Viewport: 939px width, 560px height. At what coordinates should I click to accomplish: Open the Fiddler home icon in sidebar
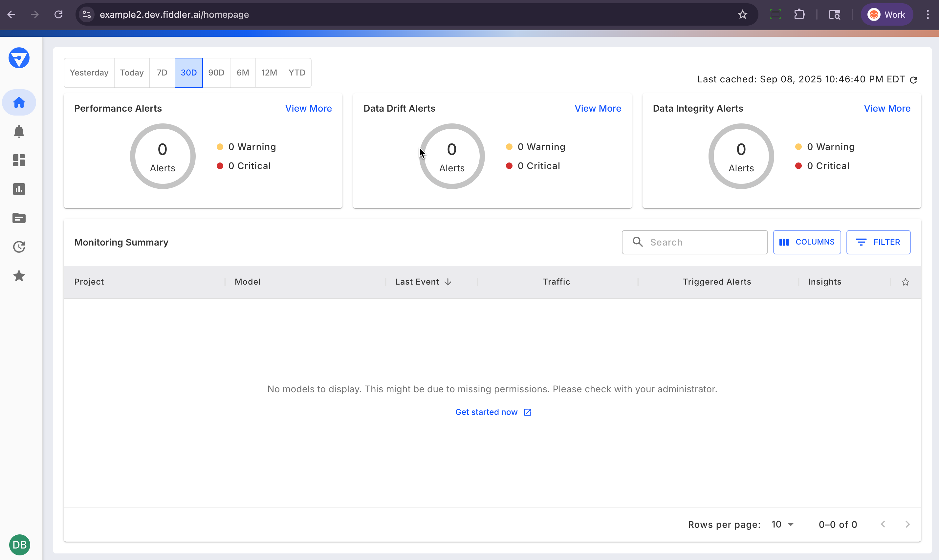pos(19,102)
